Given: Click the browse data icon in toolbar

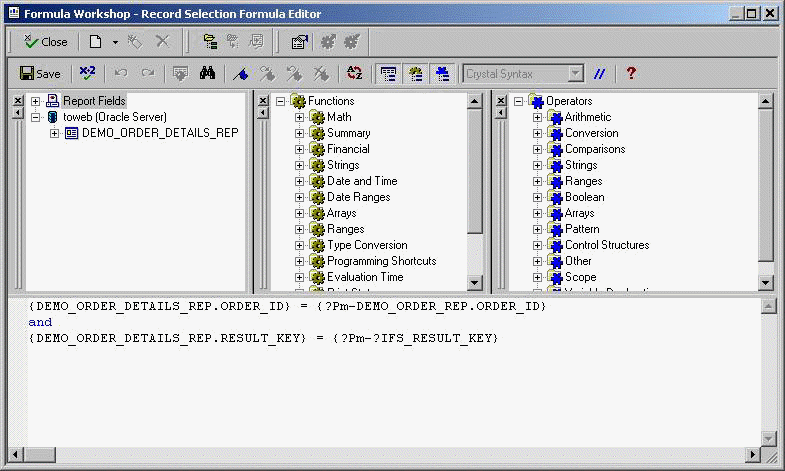Looking at the screenshot, I should click(x=180, y=73).
